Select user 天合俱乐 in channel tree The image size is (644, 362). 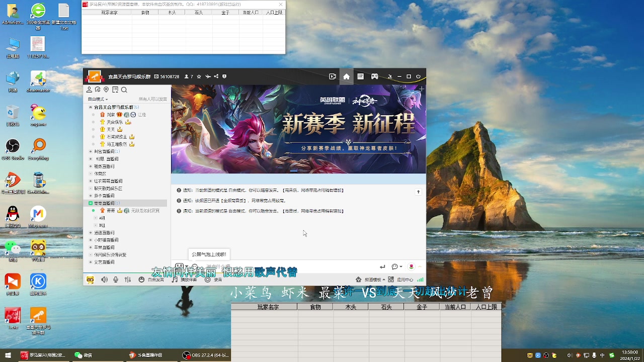coord(115,122)
